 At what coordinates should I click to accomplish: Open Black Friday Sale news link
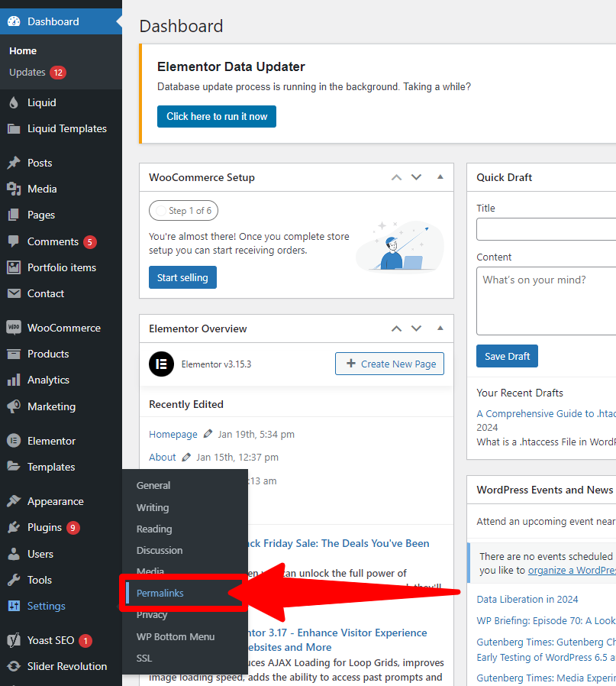point(339,543)
